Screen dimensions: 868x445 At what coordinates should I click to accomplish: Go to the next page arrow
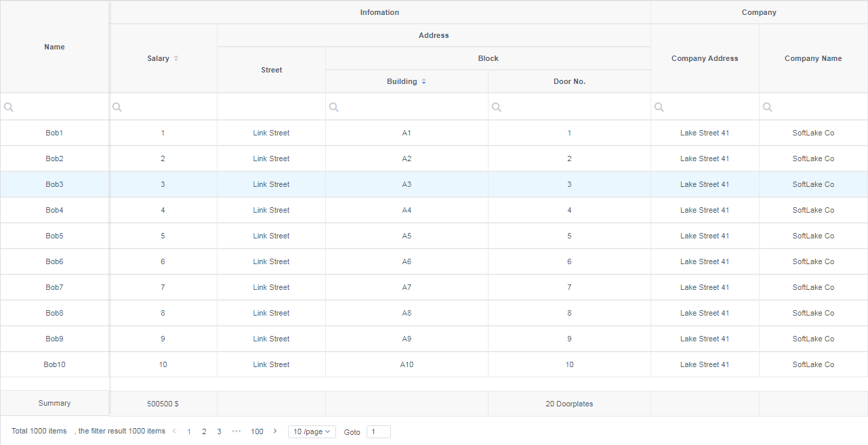tap(274, 431)
